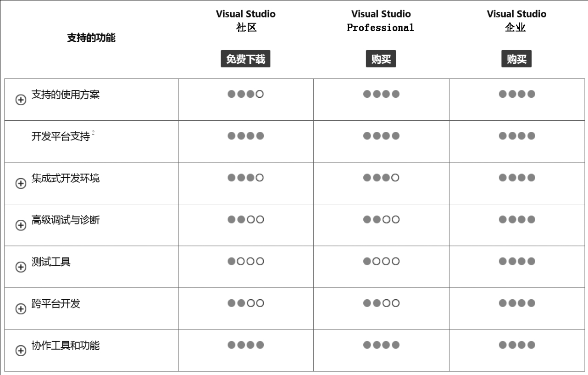The image size is (588, 375).
Task: Click Community rating dots for 支持的使用方案
Action: pyautogui.click(x=246, y=94)
